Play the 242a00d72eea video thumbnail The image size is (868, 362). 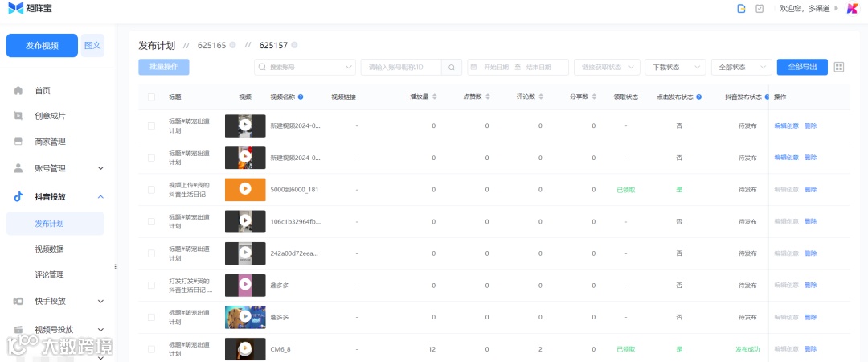click(245, 253)
